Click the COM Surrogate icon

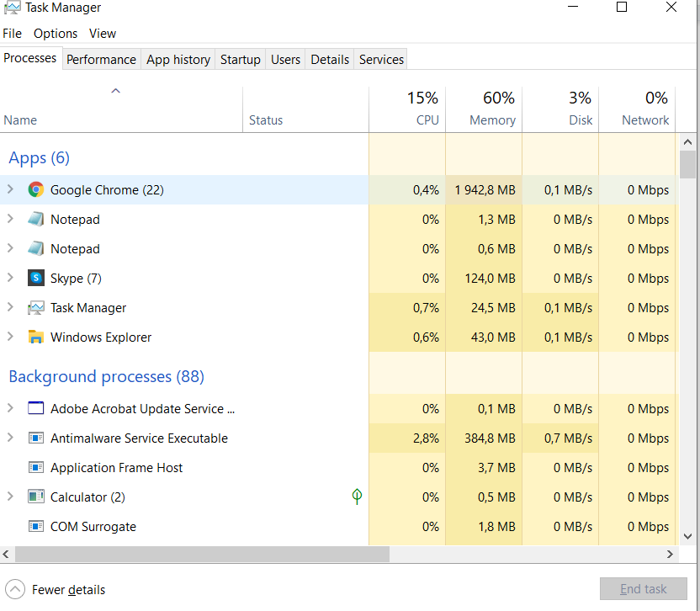tap(35, 526)
